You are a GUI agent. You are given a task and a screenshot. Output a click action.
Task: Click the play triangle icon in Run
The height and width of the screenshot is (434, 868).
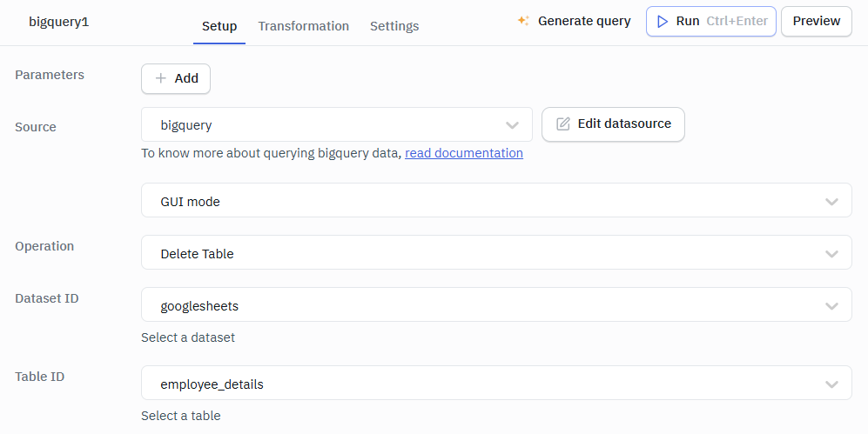[x=662, y=22]
